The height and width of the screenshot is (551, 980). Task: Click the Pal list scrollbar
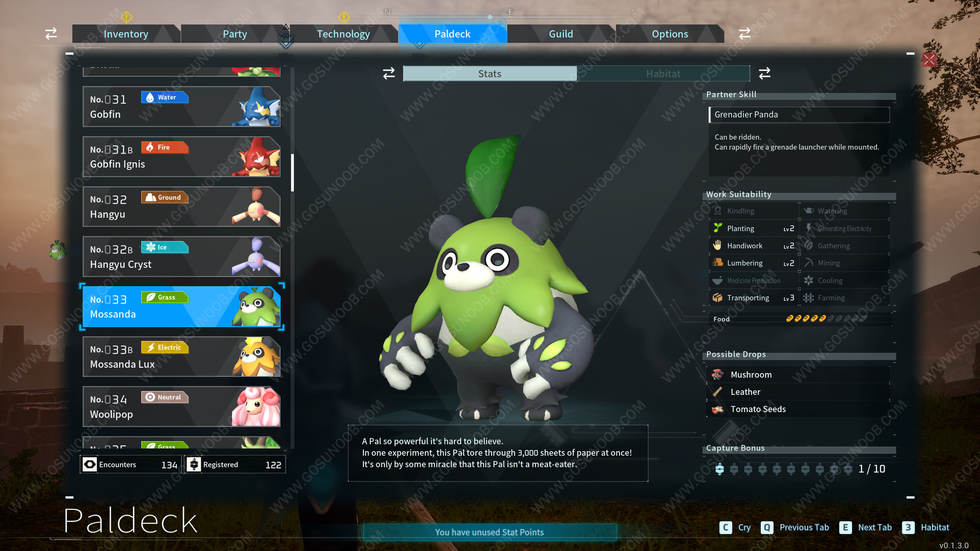pyautogui.click(x=292, y=172)
